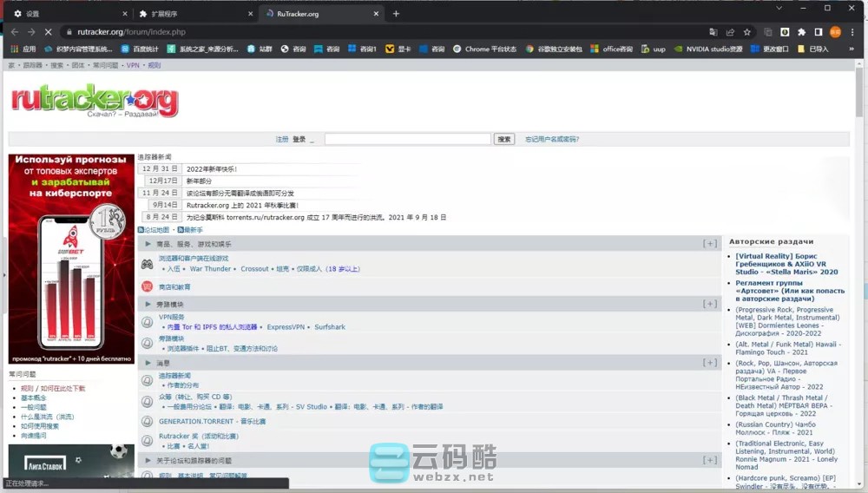Open the Chrome profile avatar

835,32
